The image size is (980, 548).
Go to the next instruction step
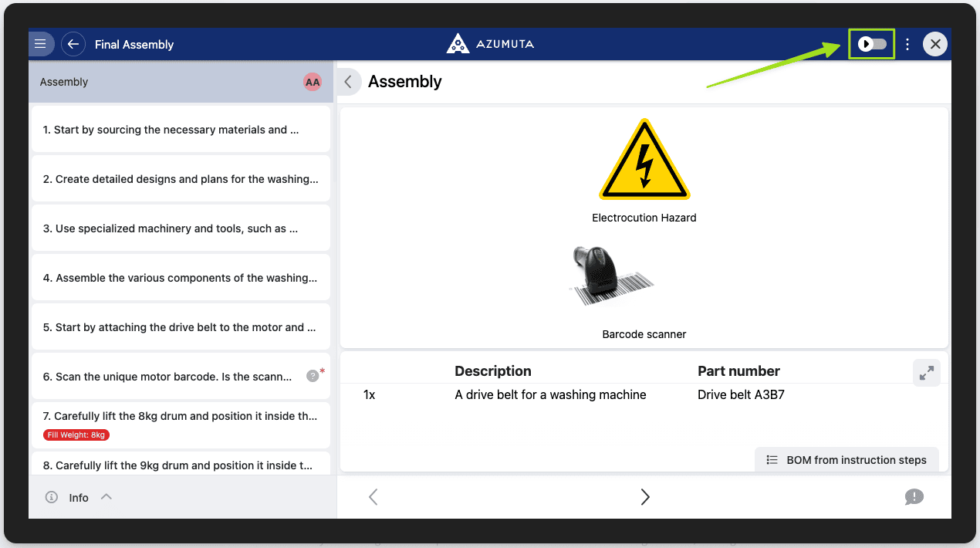[645, 497]
